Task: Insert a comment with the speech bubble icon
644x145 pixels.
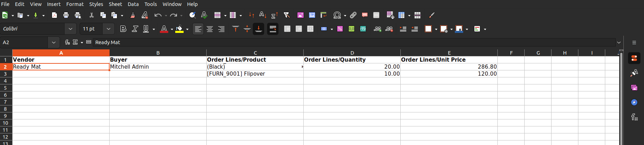Action: [365, 15]
